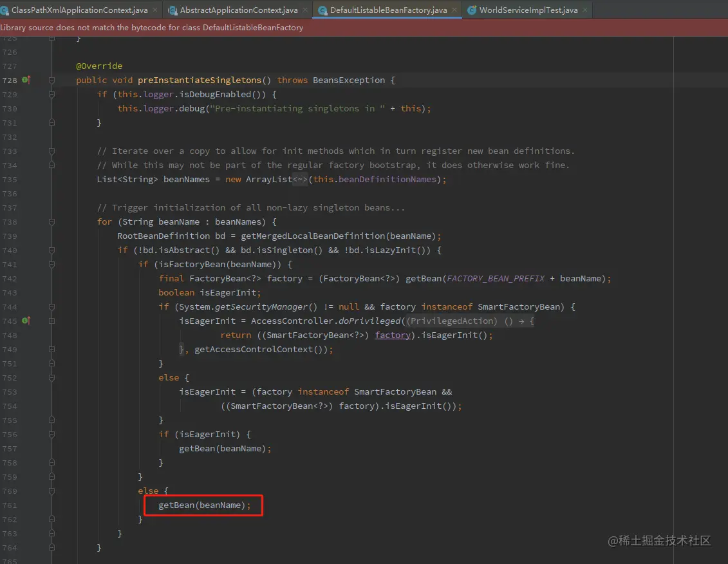
Task: Click beanDefinitionNames field on line 735
Action: [x=387, y=180]
